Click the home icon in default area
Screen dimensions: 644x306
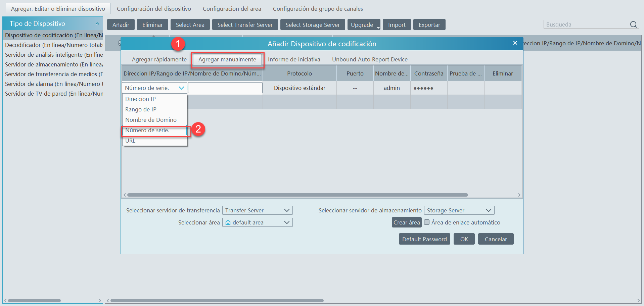228,222
